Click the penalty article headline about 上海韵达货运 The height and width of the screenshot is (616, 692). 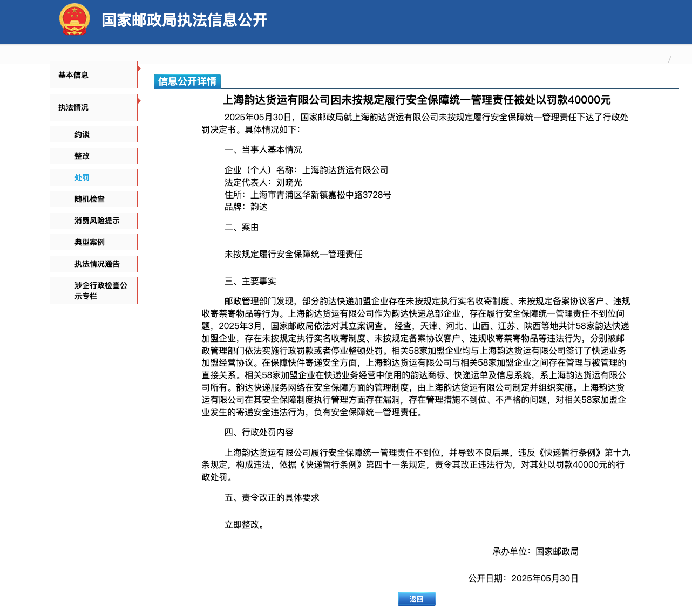click(417, 100)
